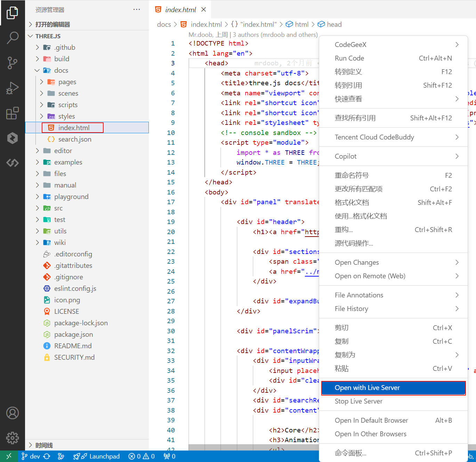This screenshot has height=462, width=476.
Task: Click the head element breadcrumb
Action: (x=330, y=24)
